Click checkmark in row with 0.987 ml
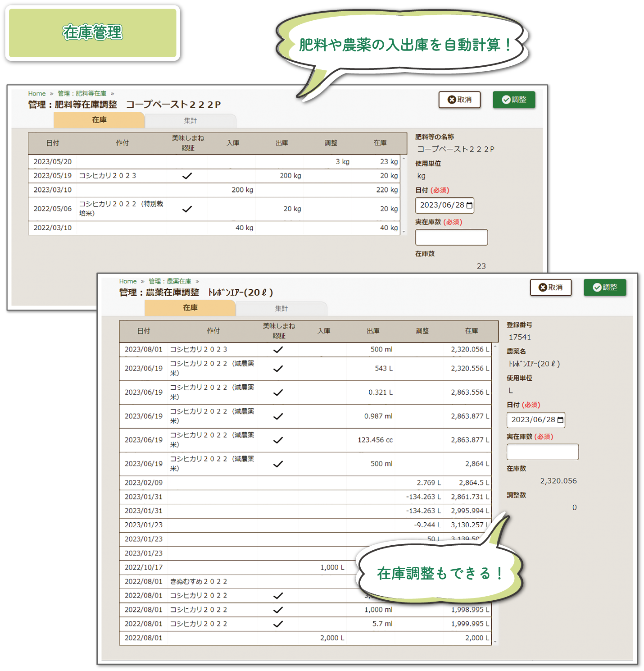The image size is (644, 671). (278, 416)
